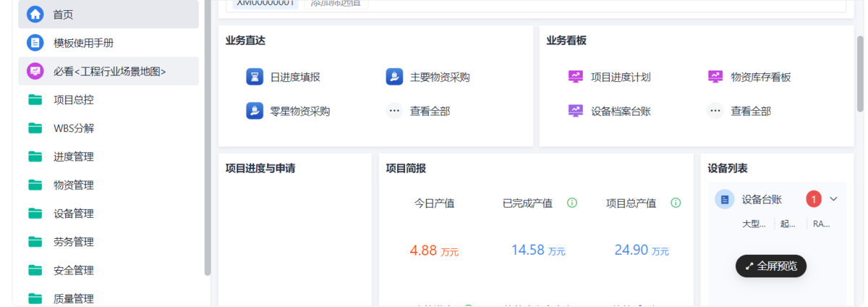Expand the 质量管理 folder
The height and width of the screenshot is (307, 868).
pos(109,298)
